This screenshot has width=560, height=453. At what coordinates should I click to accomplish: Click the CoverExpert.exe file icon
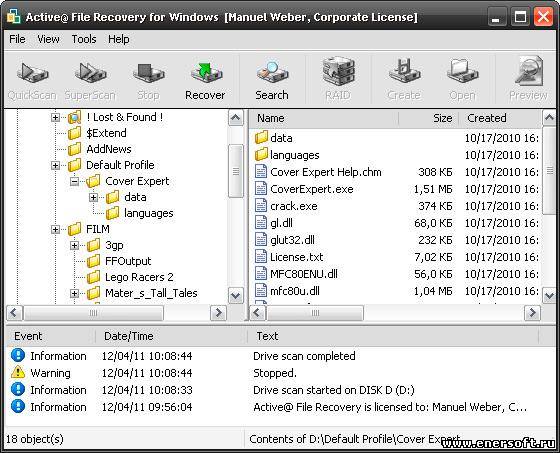pos(261,188)
